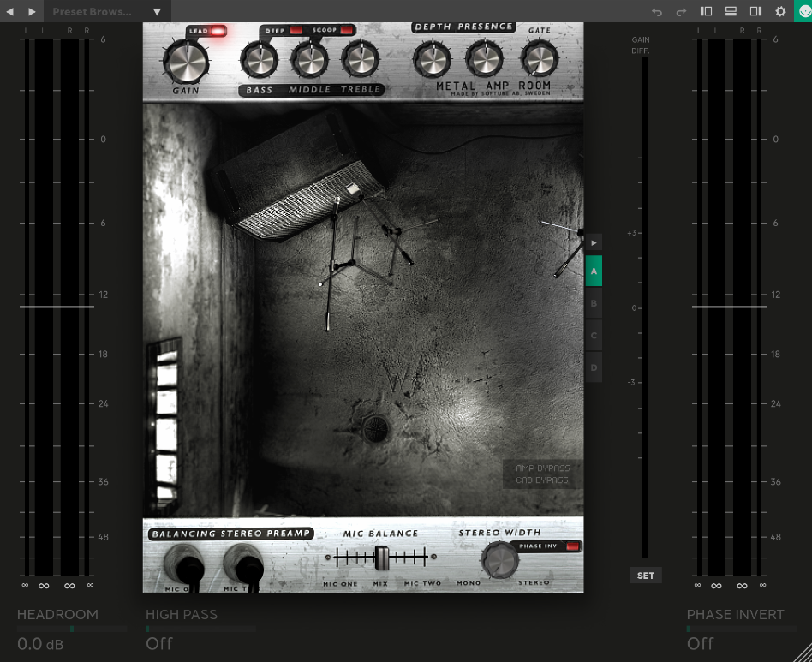
Task: Click the BASS knob
Action: [x=259, y=60]
